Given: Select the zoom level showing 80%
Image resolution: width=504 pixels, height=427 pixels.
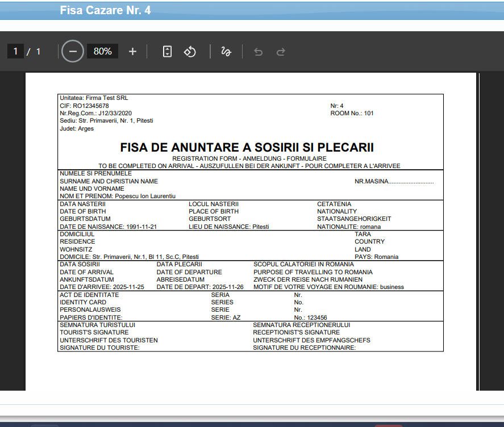Looking at the screenshot, I should click(102, 51).
